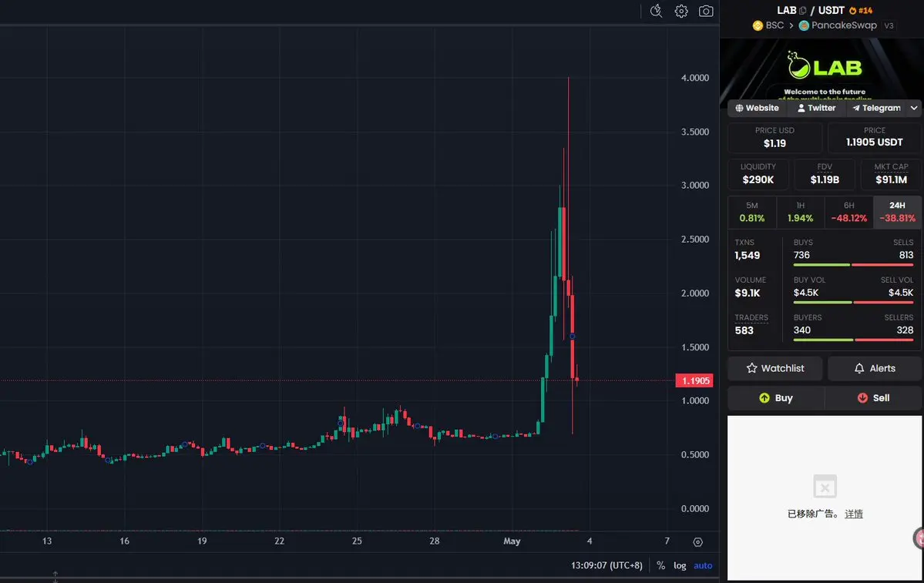Viewport: 924px width, 583px height.
Task: Click the TRADERS value 583
Action: tap(744, 330)
